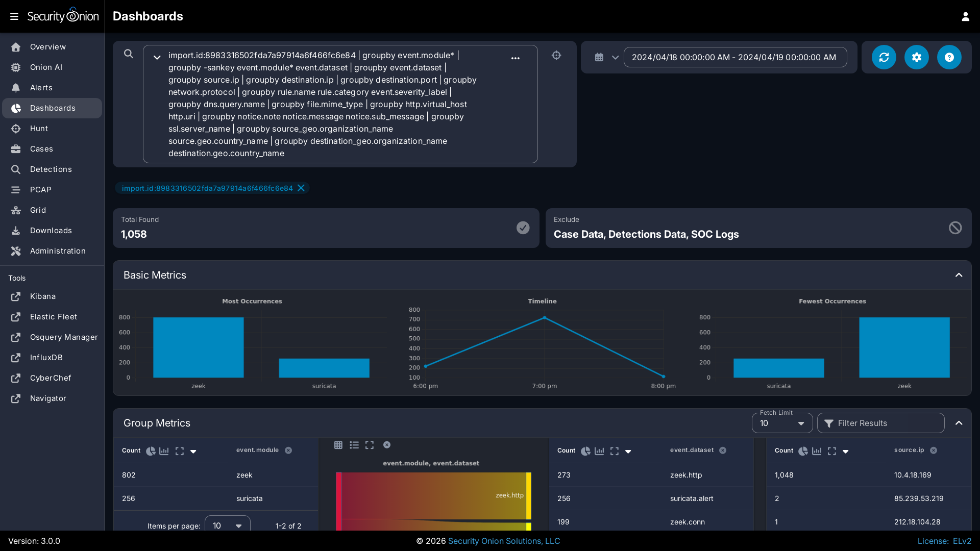Open dashboard options gear icon
Image resolution: width=980 pixels, height=551 pixels.
[916, 57]
